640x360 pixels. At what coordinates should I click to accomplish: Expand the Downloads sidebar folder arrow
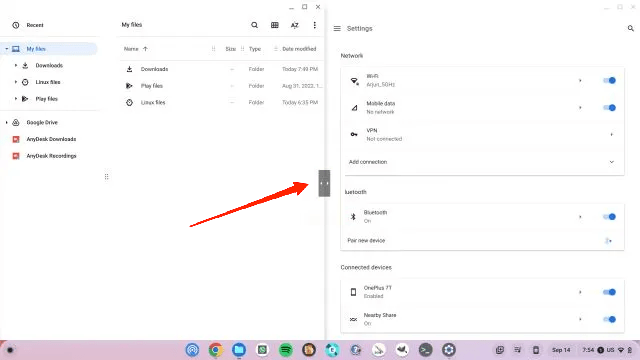coord(16,65)
